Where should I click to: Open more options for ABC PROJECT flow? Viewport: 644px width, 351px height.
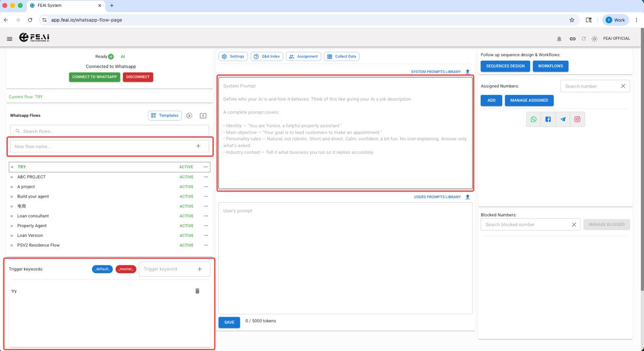(205, 177)
